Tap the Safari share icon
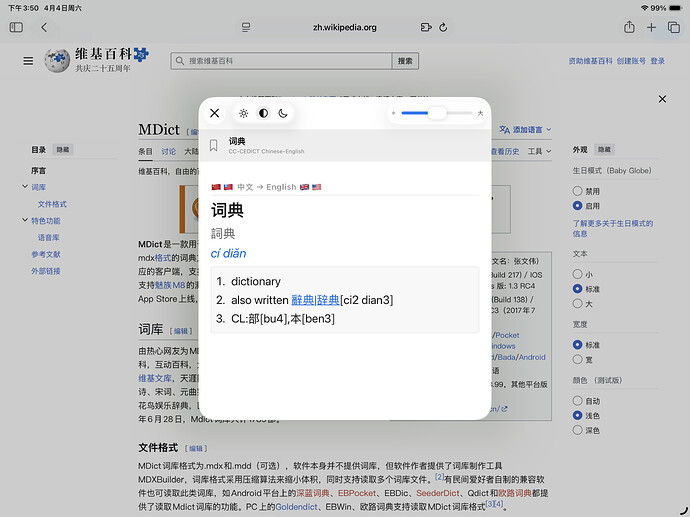This screenshot has height=517, width=690. (630, 27)
